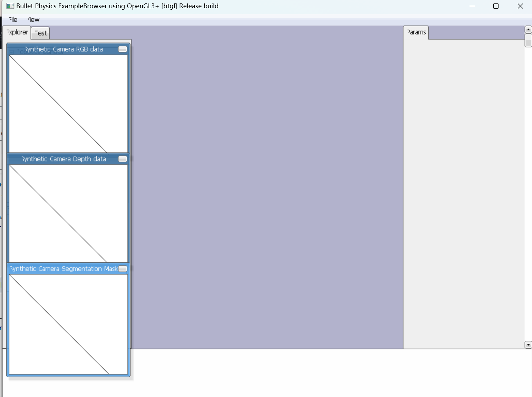Collapse the Robotics Control tree node
Screen dimensions: 532x397
[11, 51]
